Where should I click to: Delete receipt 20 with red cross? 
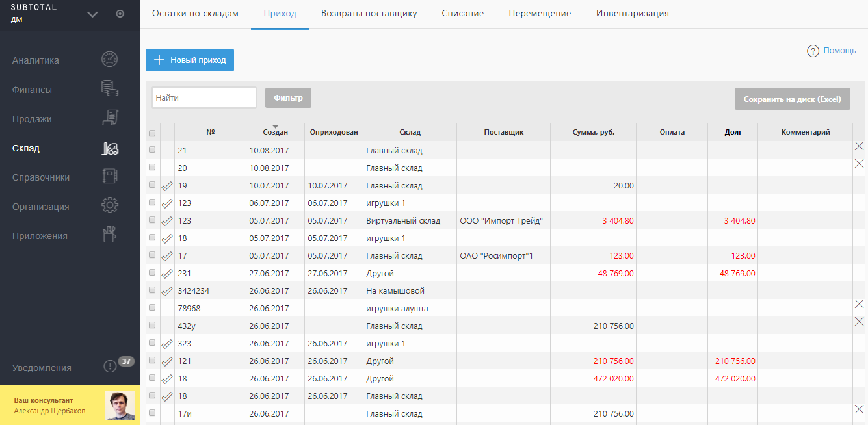[x=859, y=164]
